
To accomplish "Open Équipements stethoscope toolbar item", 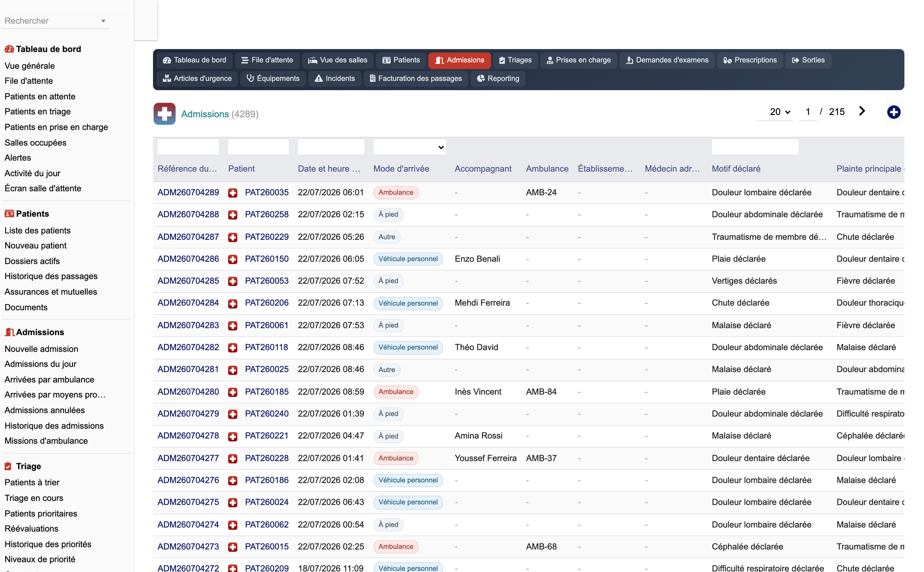I will pos(273,78).
